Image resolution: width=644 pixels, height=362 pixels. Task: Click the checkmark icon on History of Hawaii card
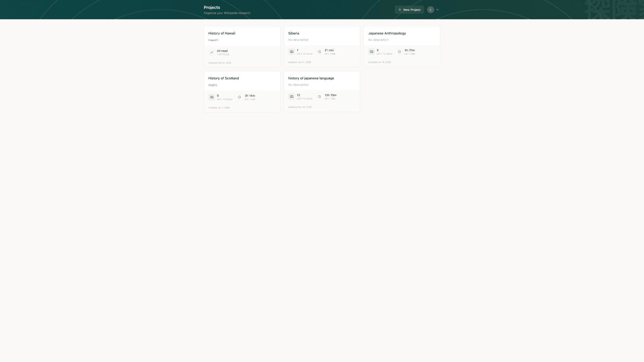pos(212,52)
